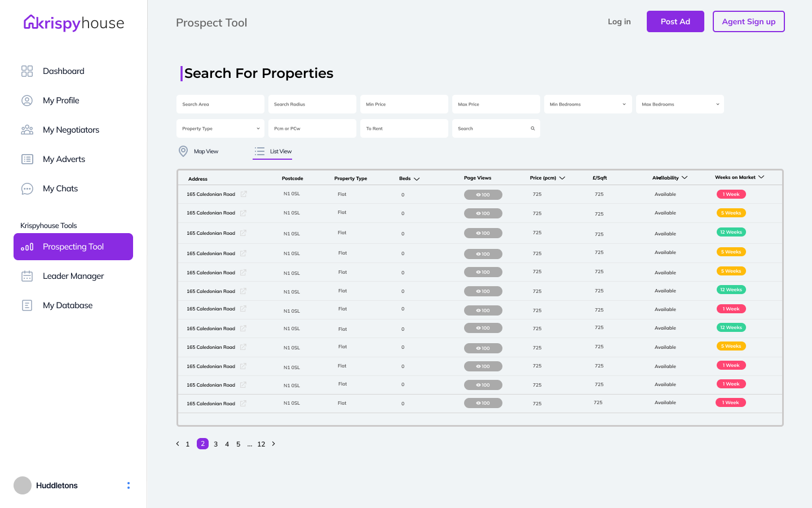The width and height of the screenshot is (812, 508).
Task: Click the Dashboard grid icon in sidebar
Action: click(x=27, y=71)
